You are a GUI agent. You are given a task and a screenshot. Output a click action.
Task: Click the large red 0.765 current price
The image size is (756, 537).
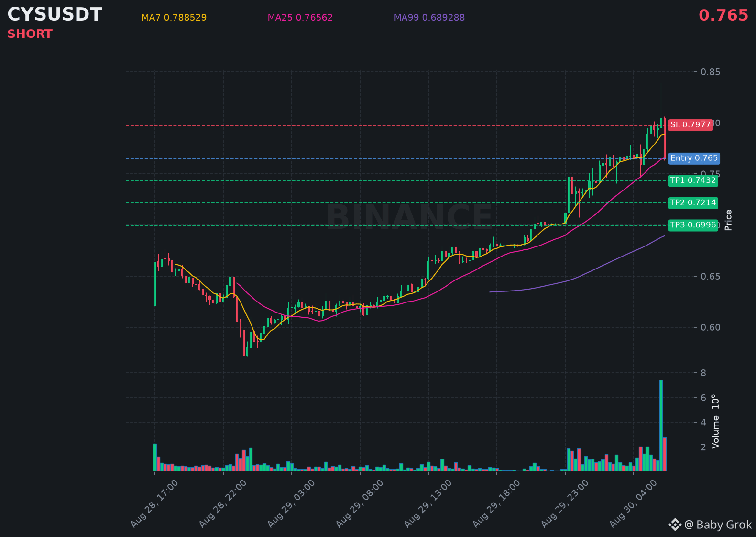[x=723, y=15]
